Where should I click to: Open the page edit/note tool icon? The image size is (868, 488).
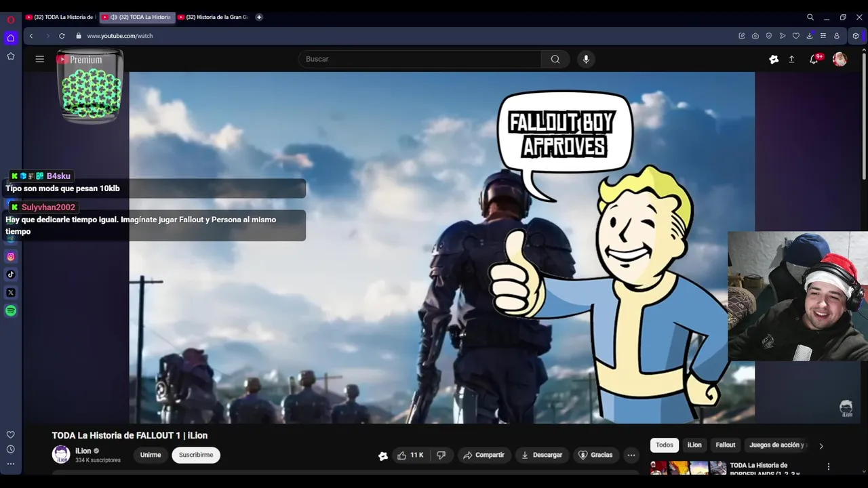[742, 36]
